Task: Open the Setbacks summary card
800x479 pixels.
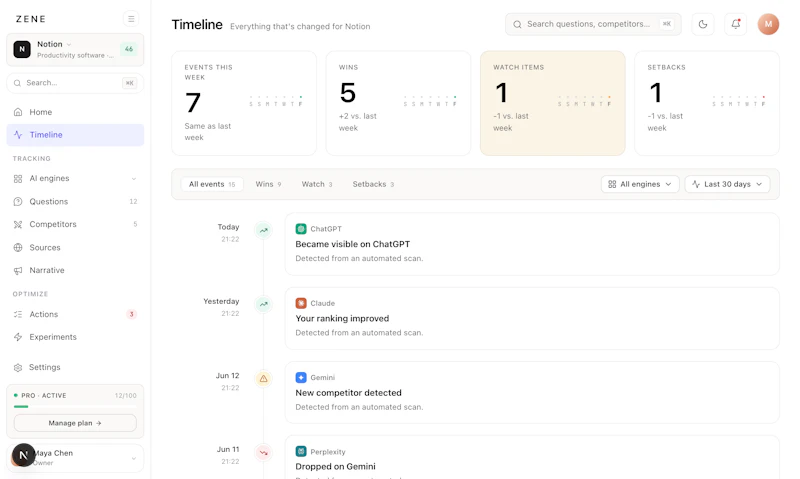Action: point(707,103)
